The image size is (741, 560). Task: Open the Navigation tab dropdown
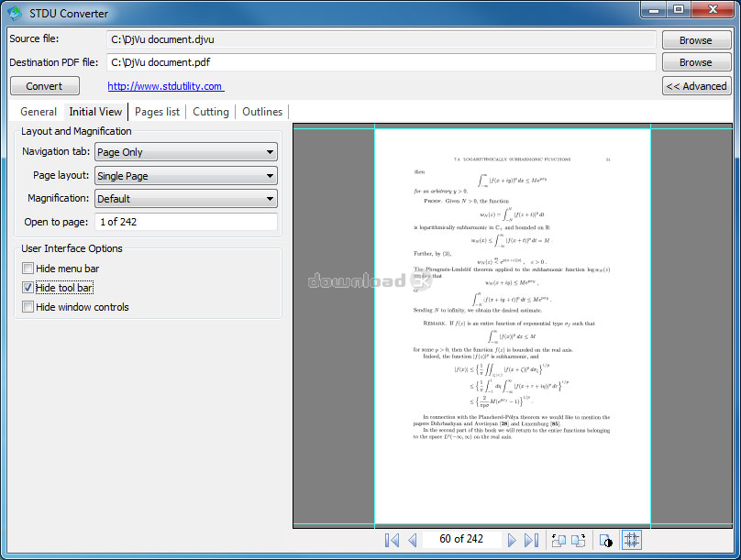[186, 152]
